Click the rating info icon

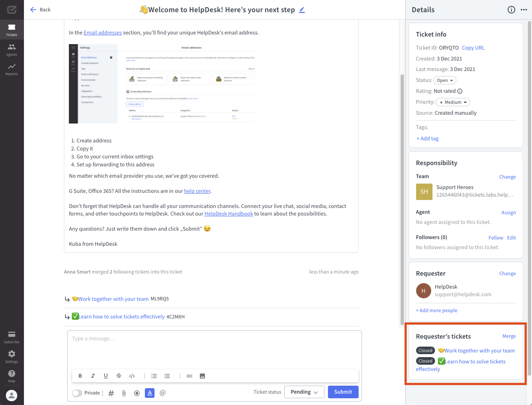(460, 91)
